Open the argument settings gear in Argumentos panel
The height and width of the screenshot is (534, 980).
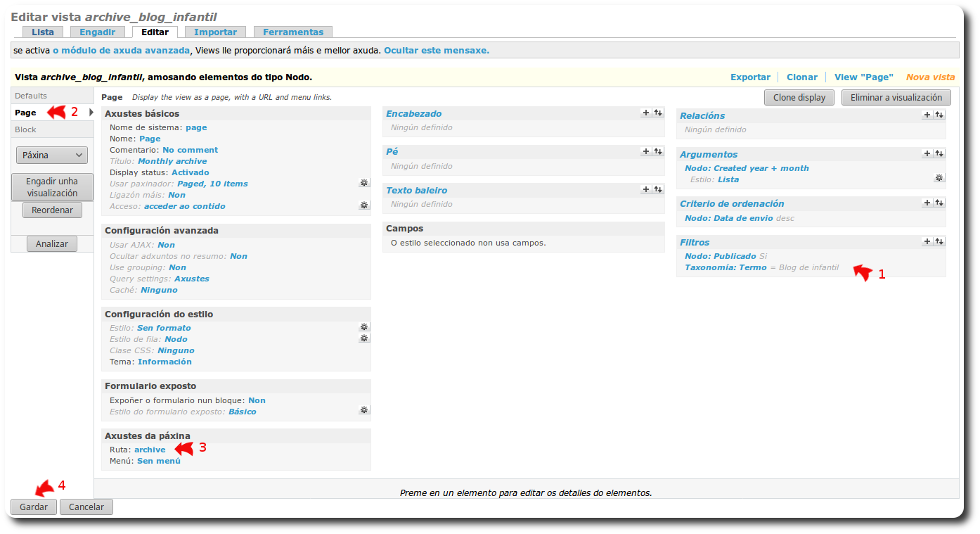pyautogui.click(x=939, y=177)
